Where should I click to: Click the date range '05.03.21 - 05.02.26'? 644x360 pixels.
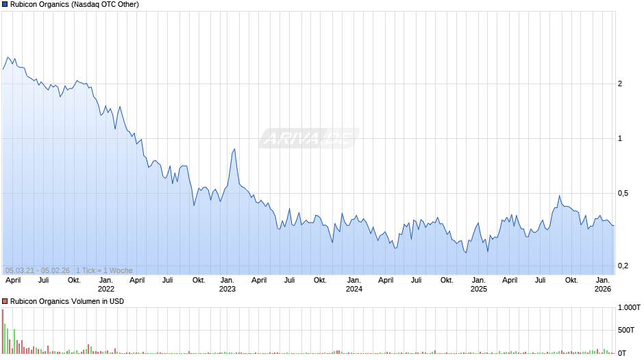[x=38, y=270]
